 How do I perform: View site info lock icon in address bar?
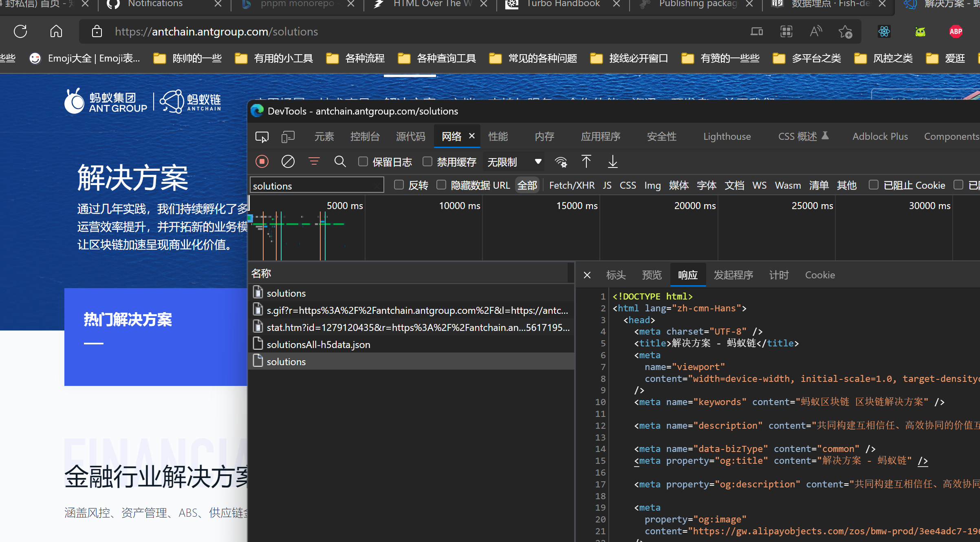coord(97,31)
